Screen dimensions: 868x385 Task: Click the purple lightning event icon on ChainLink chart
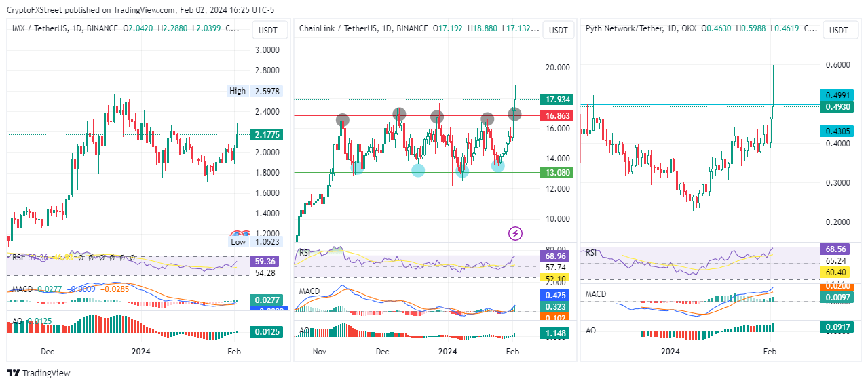coord(515,234)
